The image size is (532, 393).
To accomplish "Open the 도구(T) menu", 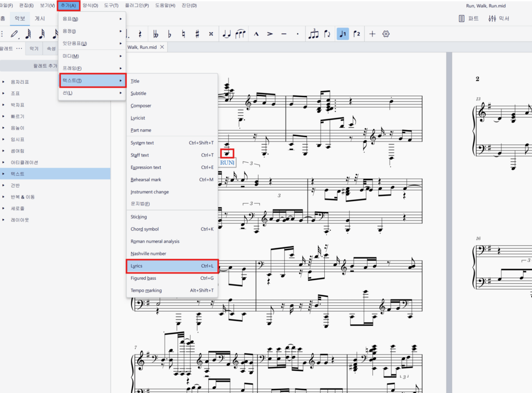I will point(111,5).
